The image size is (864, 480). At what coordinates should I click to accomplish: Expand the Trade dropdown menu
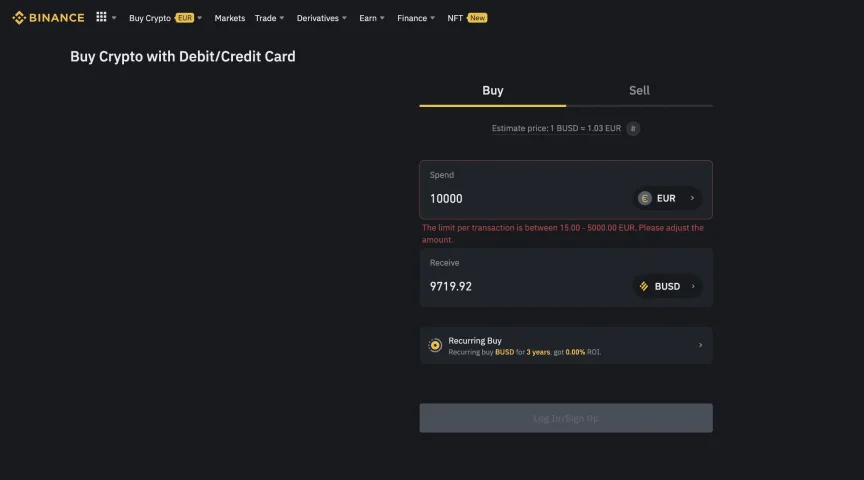[x=269, y=18]
